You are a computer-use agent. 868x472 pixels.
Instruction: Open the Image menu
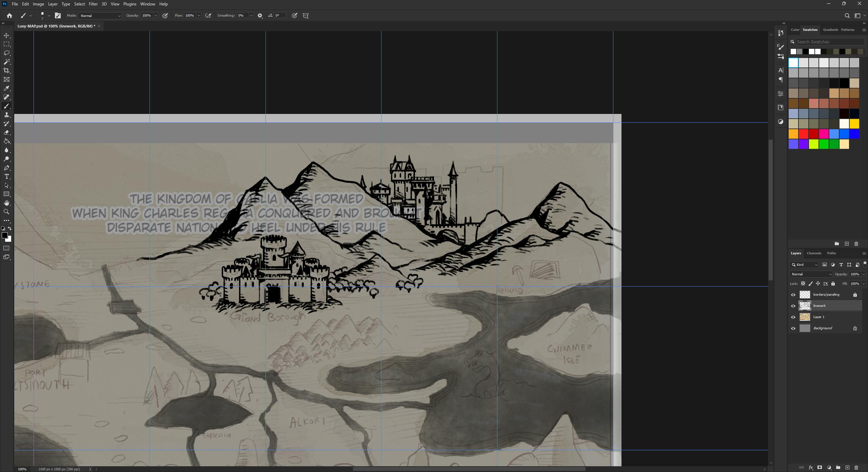coord(38,4)
